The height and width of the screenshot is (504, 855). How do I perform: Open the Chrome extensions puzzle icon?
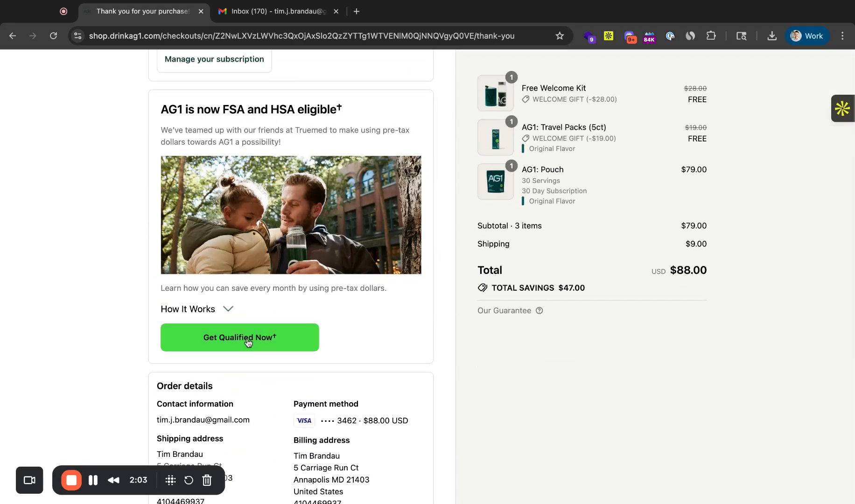coord(711,35)
